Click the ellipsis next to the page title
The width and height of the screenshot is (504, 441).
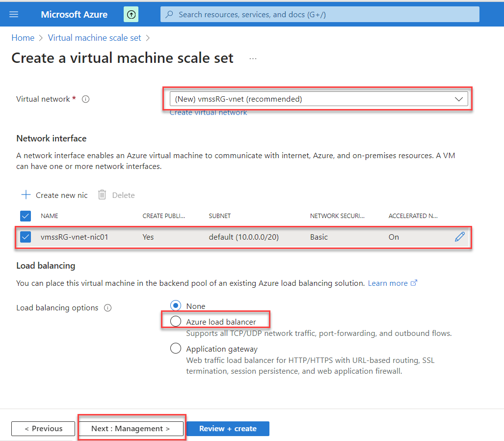(x=253, y=59)
